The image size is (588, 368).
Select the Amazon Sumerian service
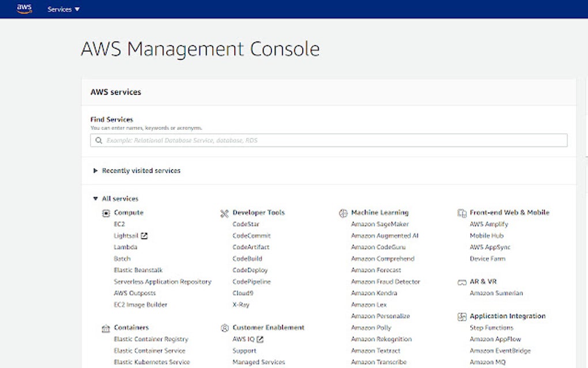pyautogui.click(x=496, y=293)
